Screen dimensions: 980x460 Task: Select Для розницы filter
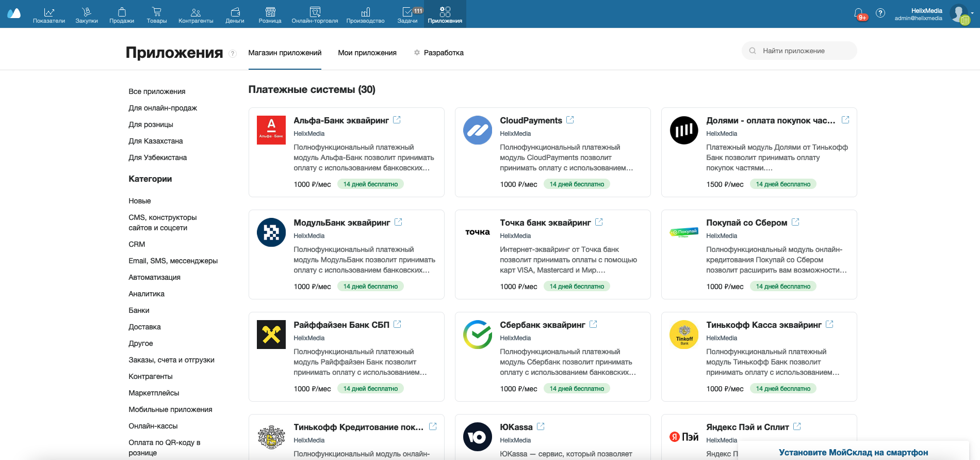point(151,124)
